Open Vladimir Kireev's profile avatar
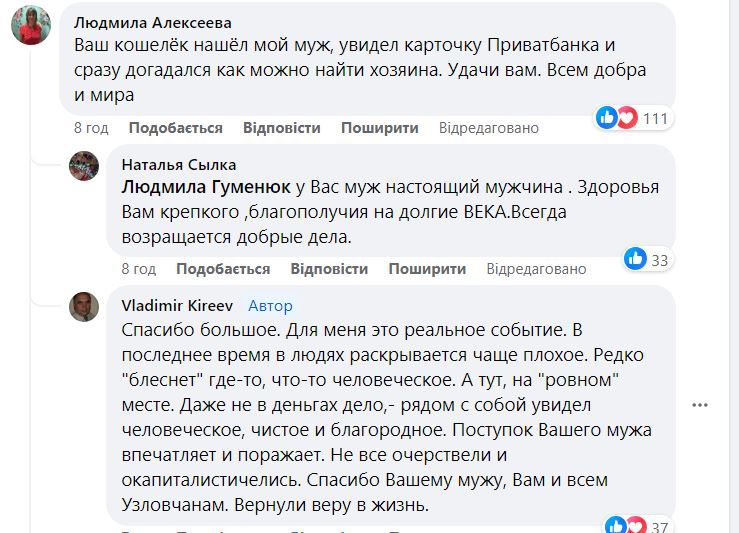This screenshot has height=533, width=739. [x=84, y=307]
